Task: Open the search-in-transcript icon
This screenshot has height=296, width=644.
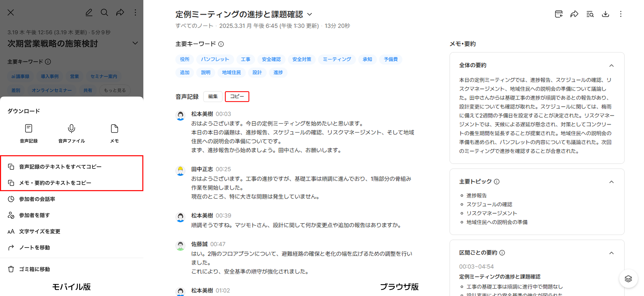Action: (x=590, y=14)
